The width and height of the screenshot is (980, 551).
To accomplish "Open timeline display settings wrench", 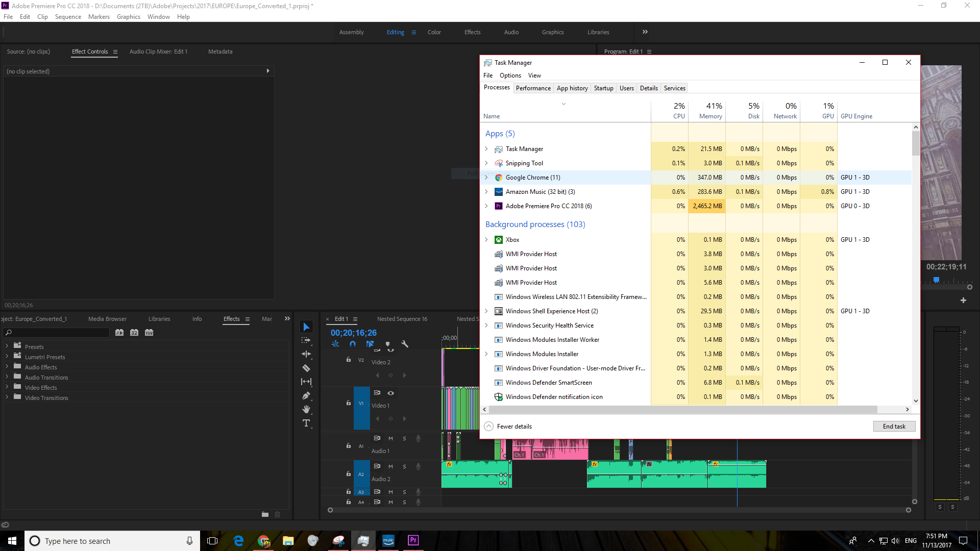I will pos(405,344).
